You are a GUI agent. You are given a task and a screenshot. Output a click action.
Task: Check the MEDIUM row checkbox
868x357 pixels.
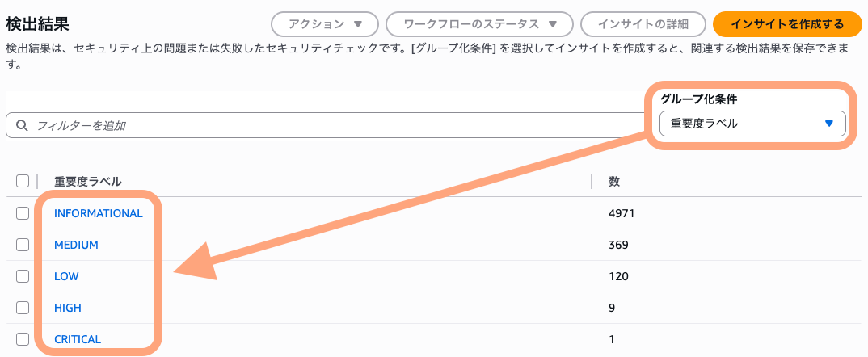coord(23,245)
